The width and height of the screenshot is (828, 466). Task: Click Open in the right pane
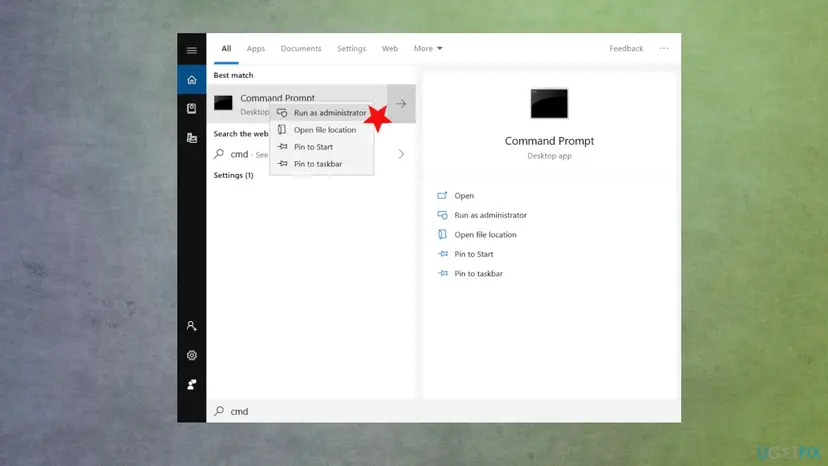[464, 195]
